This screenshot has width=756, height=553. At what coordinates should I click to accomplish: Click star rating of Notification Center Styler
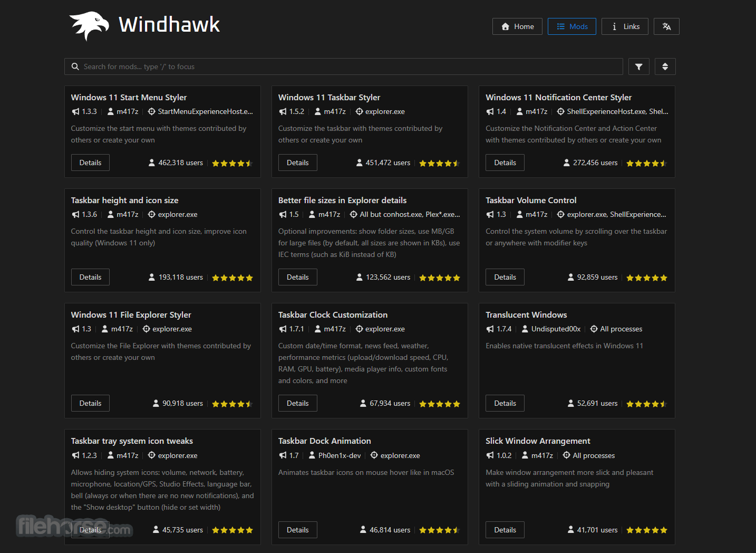(647, 163)
